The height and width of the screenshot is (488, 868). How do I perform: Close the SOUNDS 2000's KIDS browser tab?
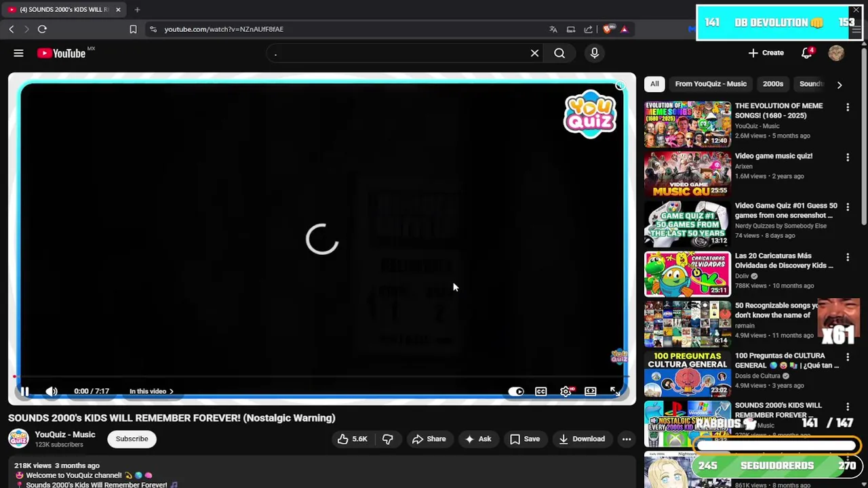point(118,9)
